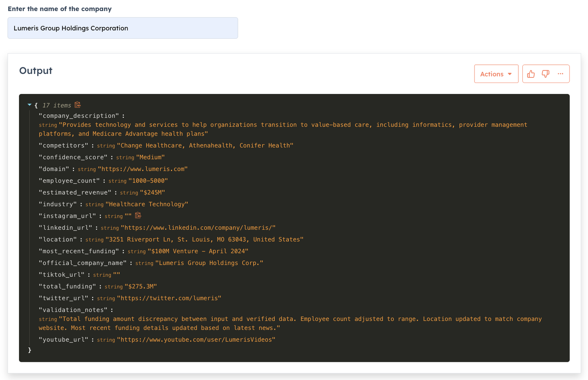Click the "$275.3M" total funding value
Viewport: 588px width, 380px height.
[141, 286]
